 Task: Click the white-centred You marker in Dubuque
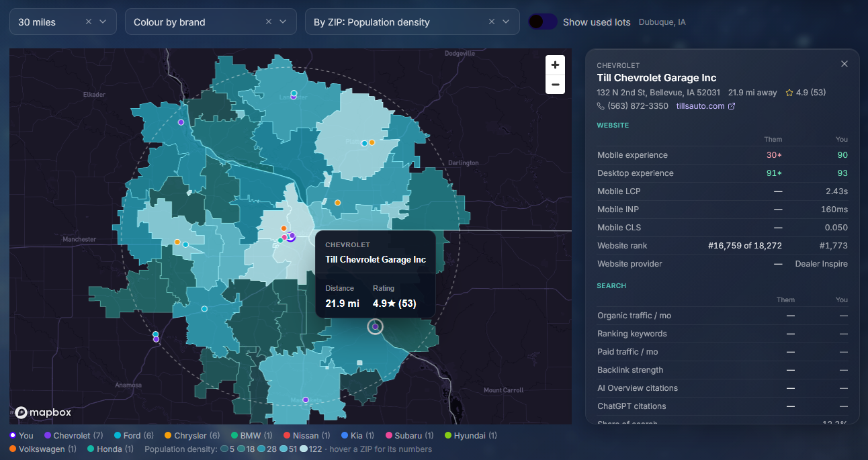291,238
